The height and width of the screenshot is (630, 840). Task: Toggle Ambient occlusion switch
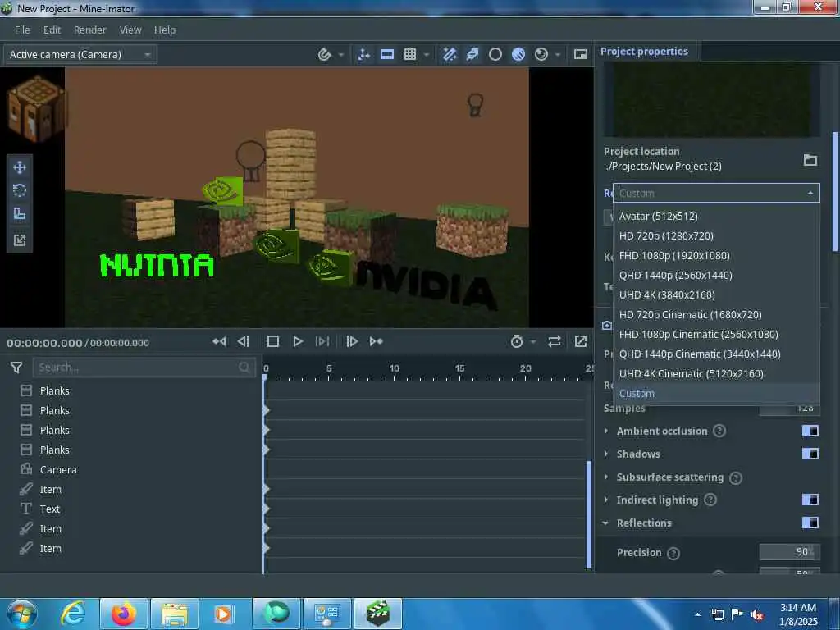(810, 431)
